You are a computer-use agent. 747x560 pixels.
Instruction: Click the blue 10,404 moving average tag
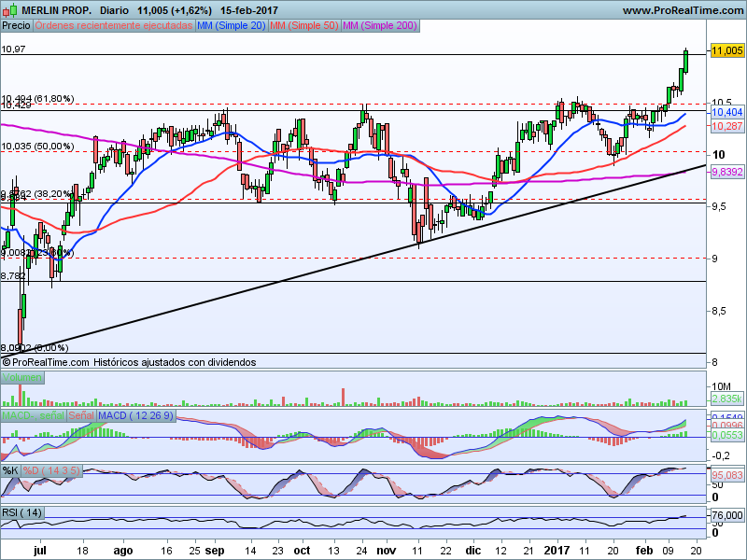click(727, 112)
